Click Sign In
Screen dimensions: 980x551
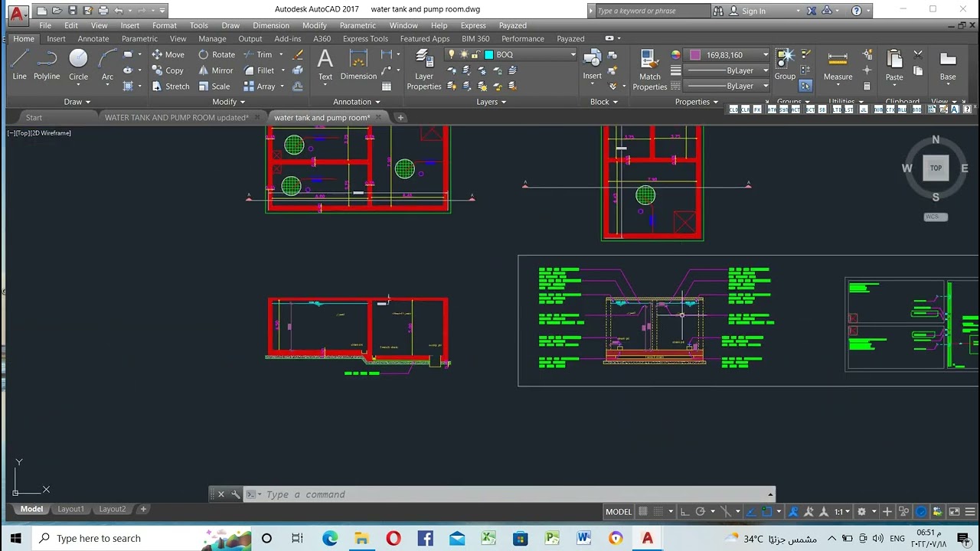tap(753, 11)
